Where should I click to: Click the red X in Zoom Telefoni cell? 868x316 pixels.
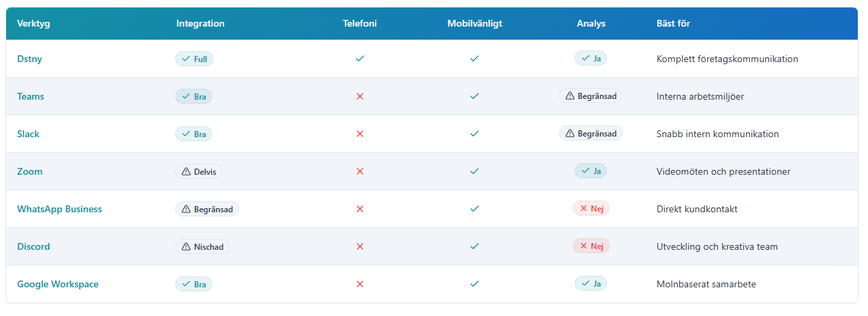[x=360, y=171]
